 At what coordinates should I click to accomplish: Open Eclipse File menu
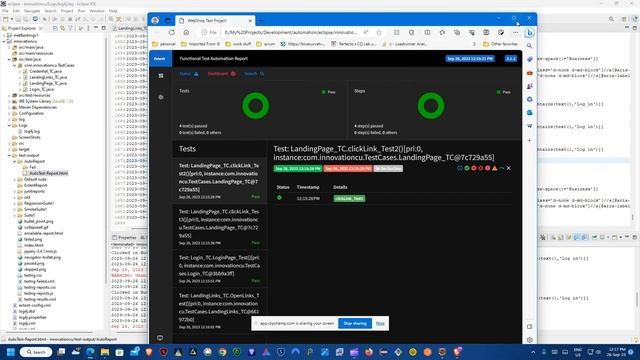tap(5, 11)
